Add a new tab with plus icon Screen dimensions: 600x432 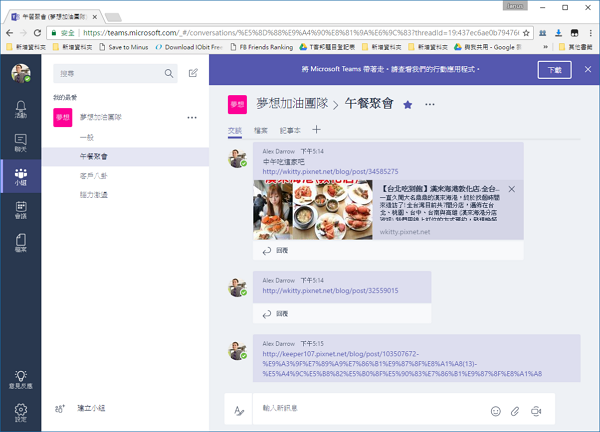tap(316, 130)
